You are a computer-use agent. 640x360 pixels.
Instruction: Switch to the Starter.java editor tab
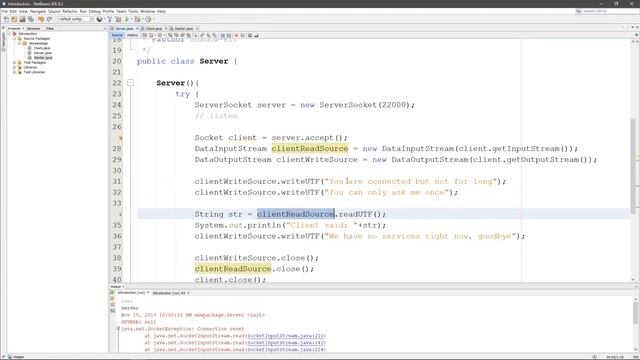click(184, 29)
